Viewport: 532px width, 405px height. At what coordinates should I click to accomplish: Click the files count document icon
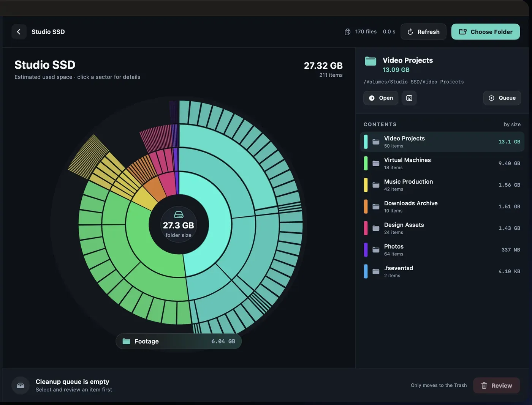[347, 32]
